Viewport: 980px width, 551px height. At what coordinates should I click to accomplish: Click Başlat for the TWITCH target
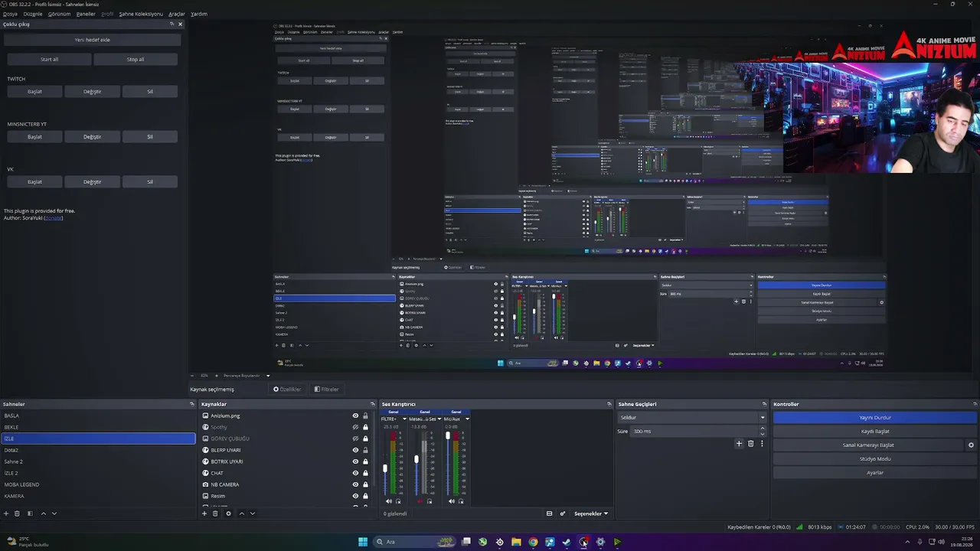click(34, 91)
